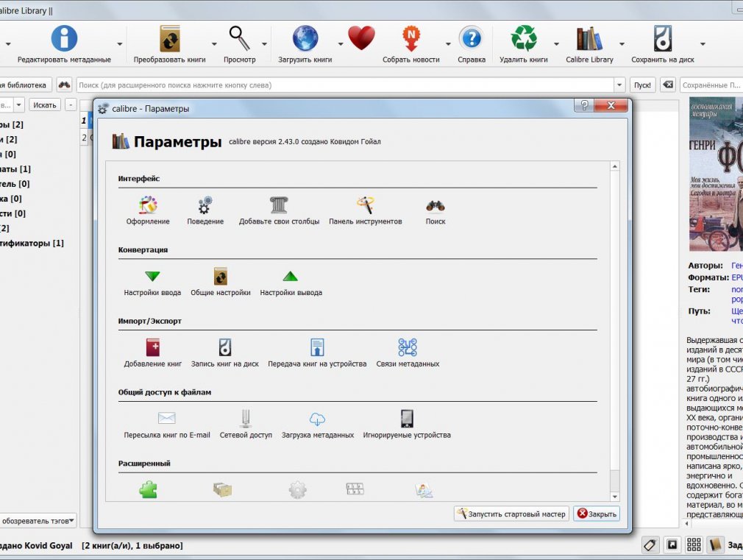
Task: Choose Загрузить книги globe icon
Action: 305,44
